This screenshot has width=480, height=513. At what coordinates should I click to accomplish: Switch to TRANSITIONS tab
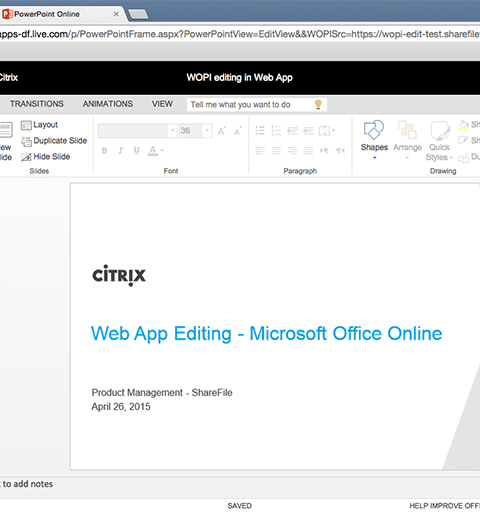[37, 104]
